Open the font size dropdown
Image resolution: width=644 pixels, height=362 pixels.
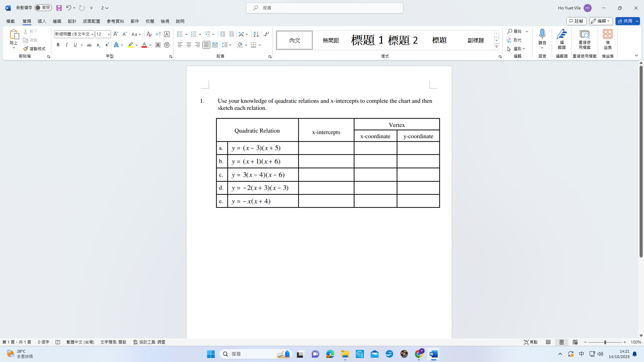109,34
